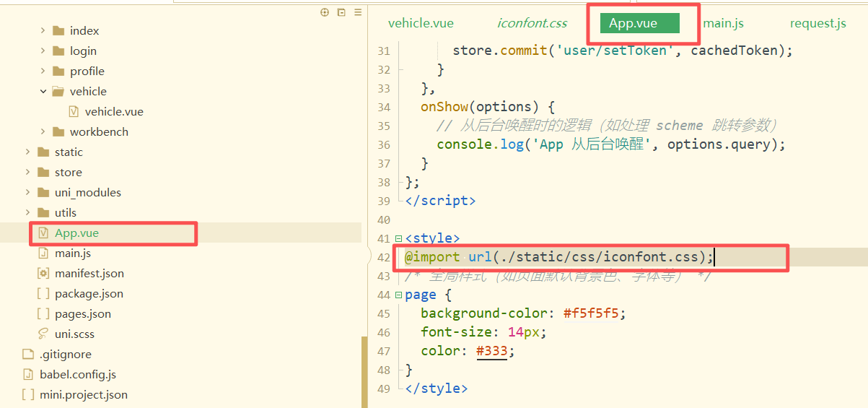Click the manifest.json gear file icon
This screenshot has height=408, width=868.
pos(43,273)
